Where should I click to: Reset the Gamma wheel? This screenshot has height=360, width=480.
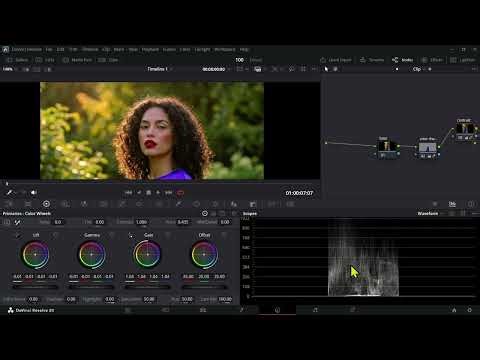112,235
